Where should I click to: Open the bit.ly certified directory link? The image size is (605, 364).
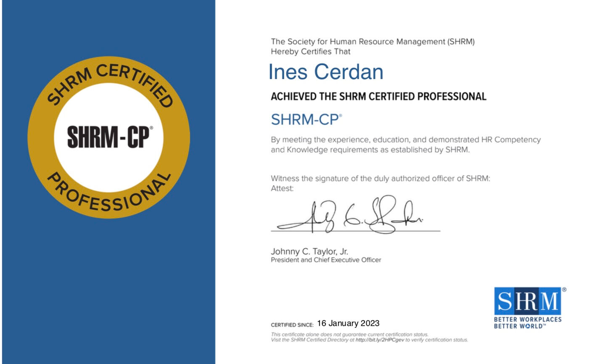(379, 340)
